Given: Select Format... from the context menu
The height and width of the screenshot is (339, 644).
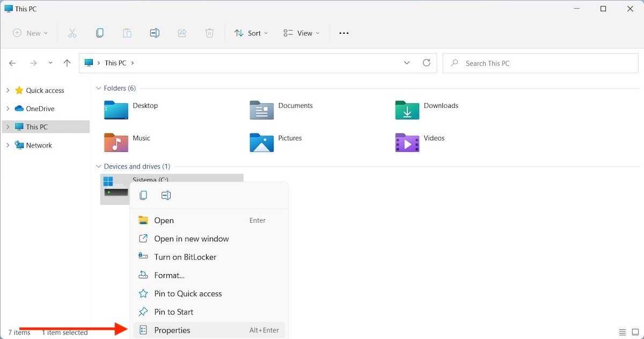Looking at the screenshot, I should (169, 275).
